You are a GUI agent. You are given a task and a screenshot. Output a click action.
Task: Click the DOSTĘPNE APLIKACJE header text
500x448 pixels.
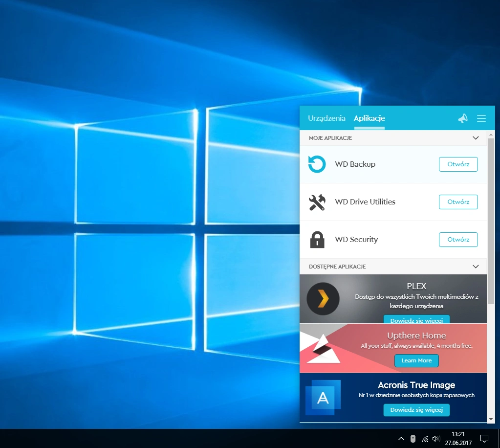337,267
